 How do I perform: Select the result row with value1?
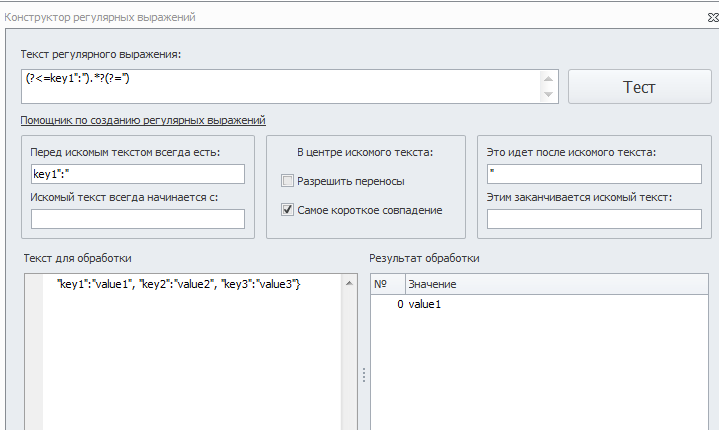539,304
